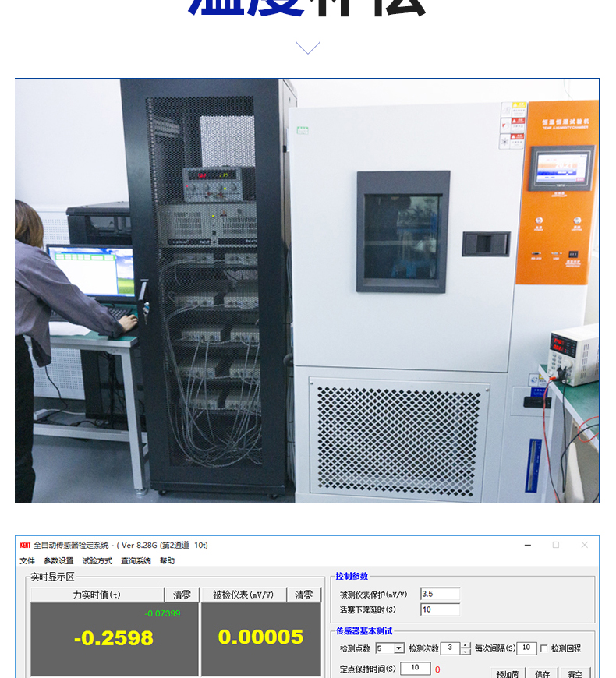The width and height of the screenshot is (616, 678).
Task: Open the 帮助 menu
Action: [x=168, y=560]
